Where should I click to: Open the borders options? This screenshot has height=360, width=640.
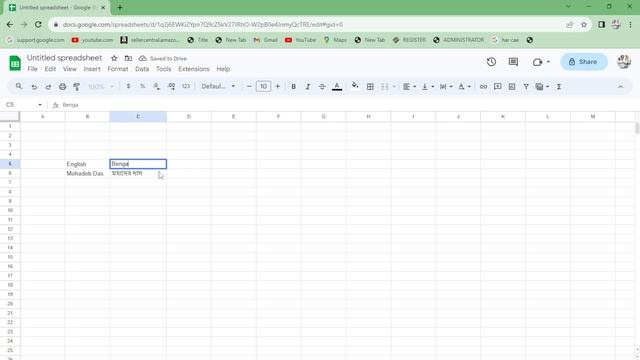[x=370, y=87]
